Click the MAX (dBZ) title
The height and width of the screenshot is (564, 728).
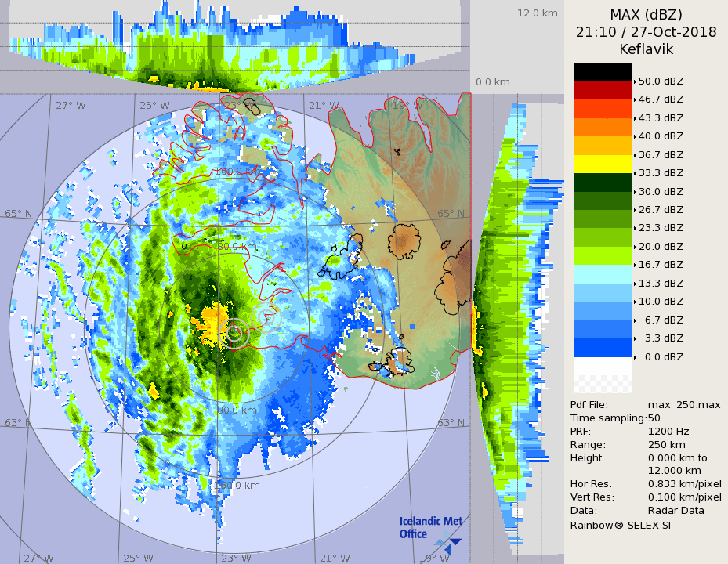point(646,15)
